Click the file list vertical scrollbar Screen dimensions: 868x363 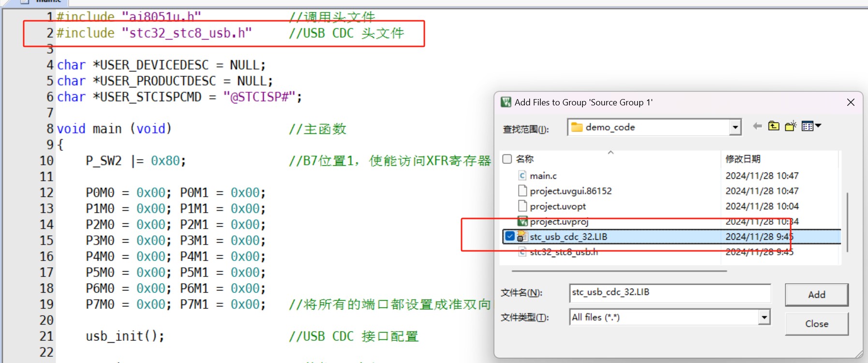pyautogui.click(x=847, y=222)
